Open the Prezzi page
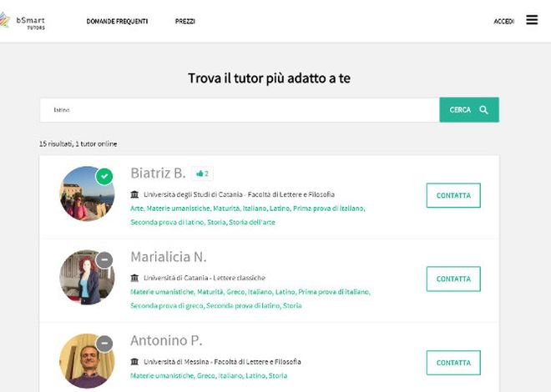 (x=185, y=22)
